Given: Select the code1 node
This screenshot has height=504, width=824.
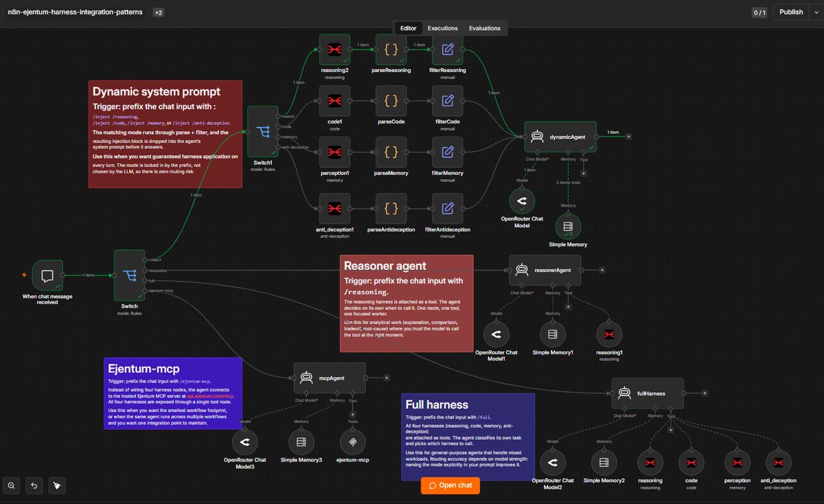Looking at the screenshot, I should coord(334,101).
